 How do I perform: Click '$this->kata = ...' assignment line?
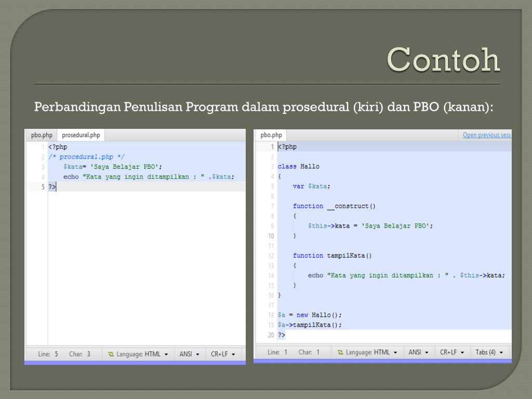tap(370, 225)
